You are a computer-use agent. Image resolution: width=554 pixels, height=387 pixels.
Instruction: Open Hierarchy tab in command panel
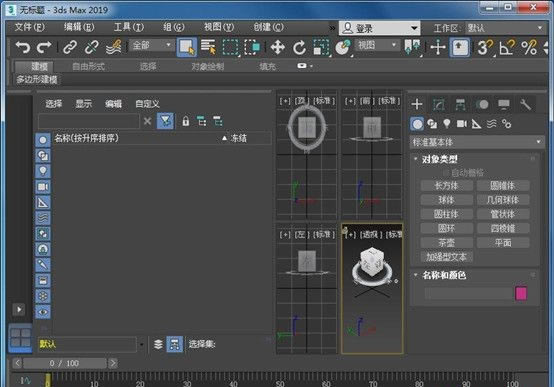point(460,104)
